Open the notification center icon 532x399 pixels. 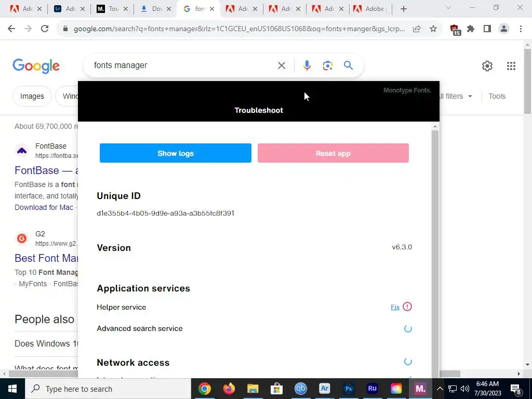pos(516,389)
